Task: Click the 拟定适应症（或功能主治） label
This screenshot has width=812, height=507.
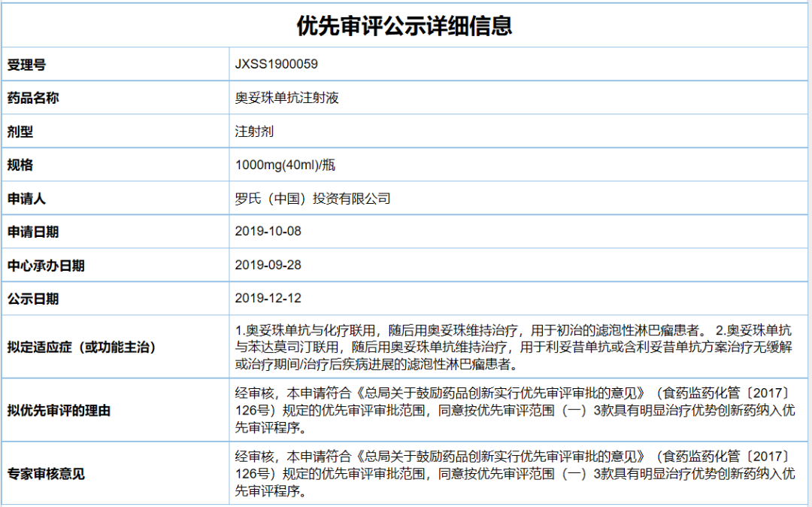Action: (x=82, y=347)
